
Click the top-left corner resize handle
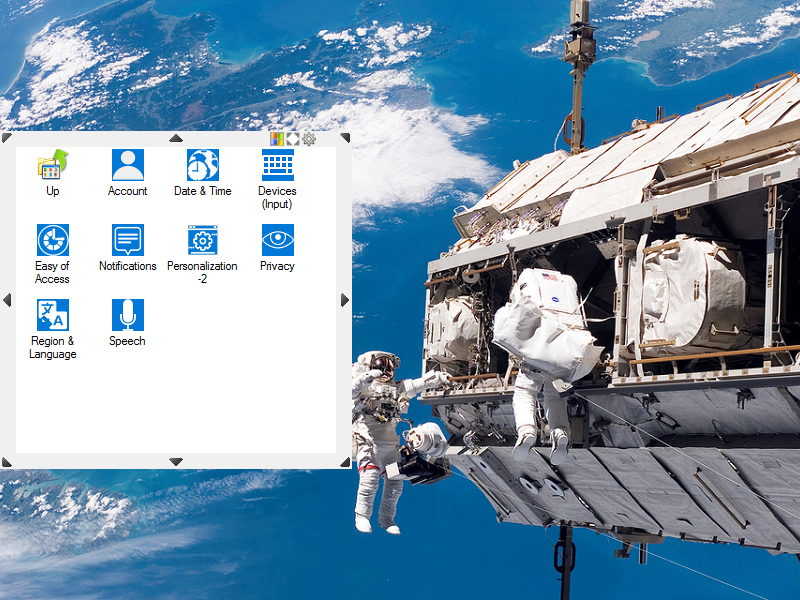tap(6, 138)
